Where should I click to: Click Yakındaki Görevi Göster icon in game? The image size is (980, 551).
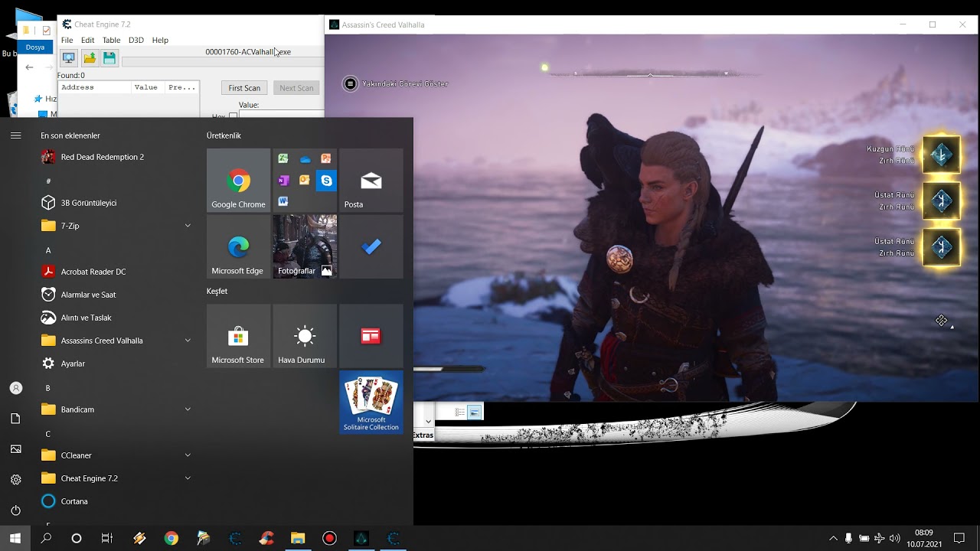point(351,83)
